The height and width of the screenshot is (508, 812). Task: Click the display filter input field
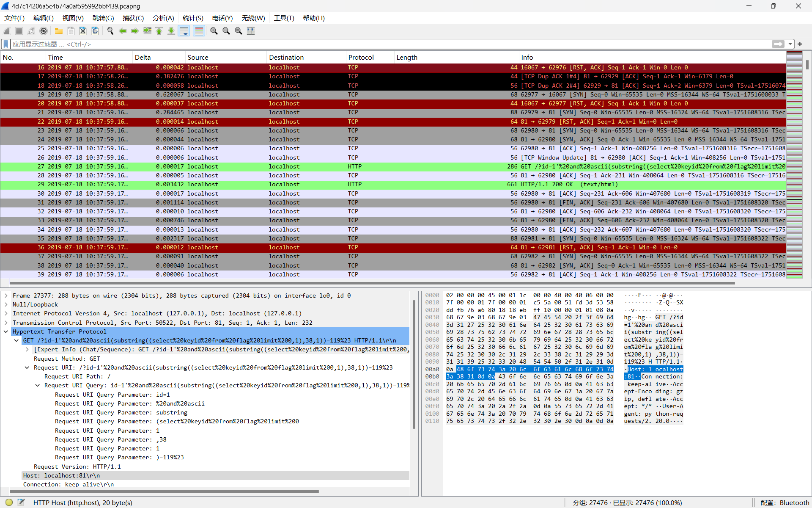point(381,44)
